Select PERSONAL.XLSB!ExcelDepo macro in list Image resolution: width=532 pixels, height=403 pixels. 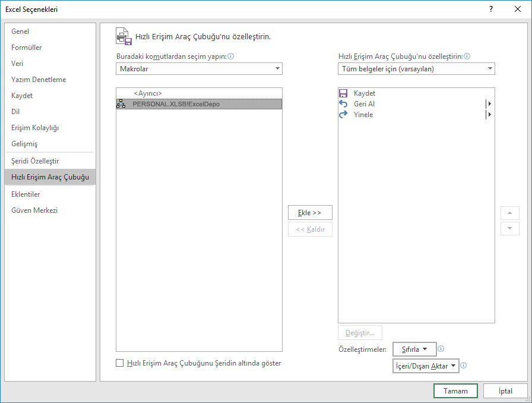coord(199,104)
